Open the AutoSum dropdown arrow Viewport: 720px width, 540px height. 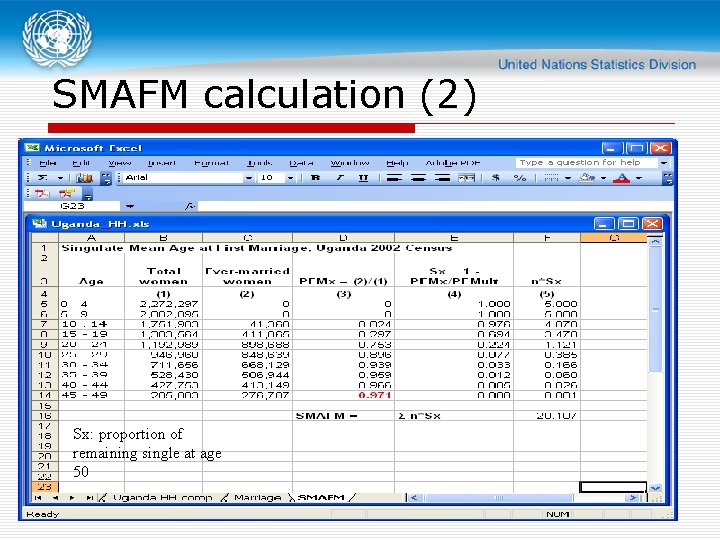pyautogui.click(x=60, y=178)
